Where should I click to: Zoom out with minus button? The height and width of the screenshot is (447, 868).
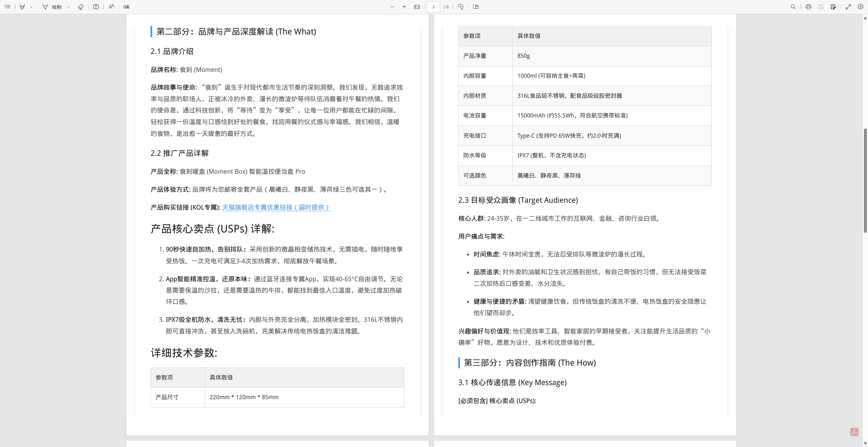392,7
